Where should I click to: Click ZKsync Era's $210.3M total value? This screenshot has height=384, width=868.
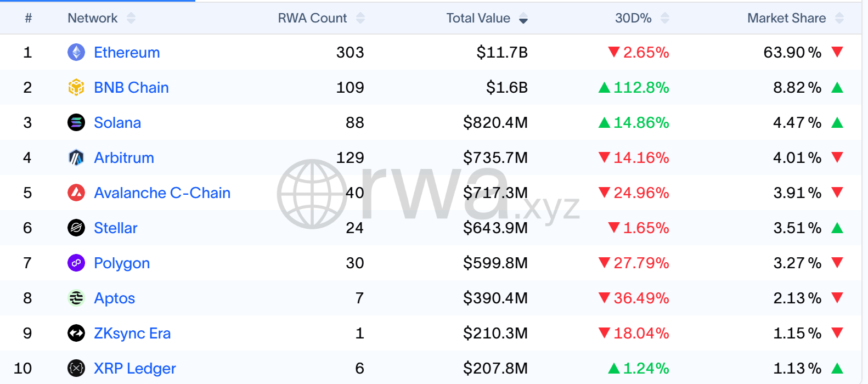[x=495, y=333]
